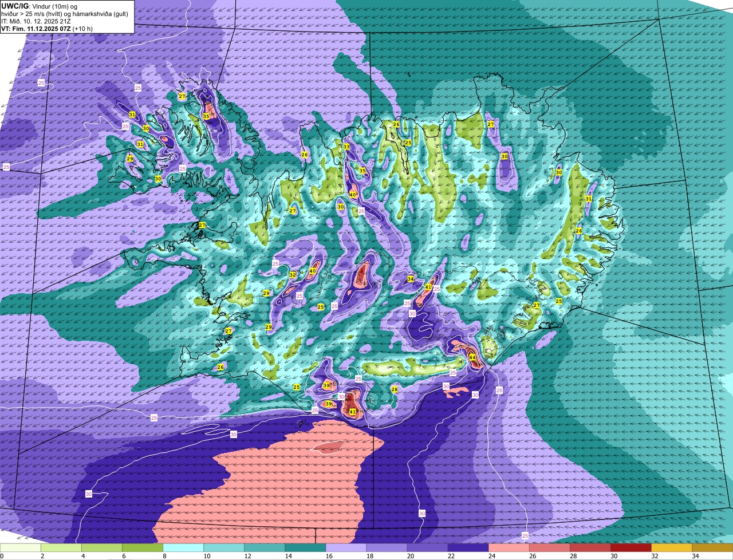This screenshot has height=560, width=733.
Task: Select the yellow gust label 34
Action: coord(411,279)
